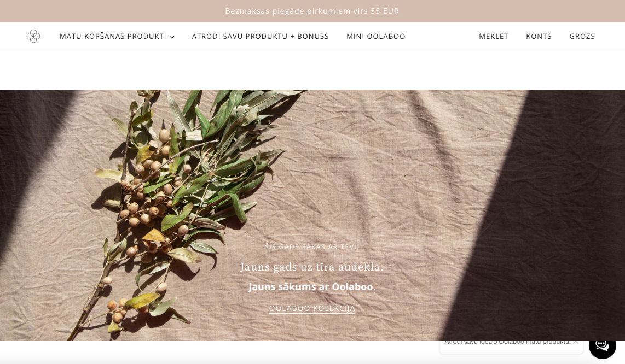Click the Oolaboo flower logo icon

click(x=33, y=36)
